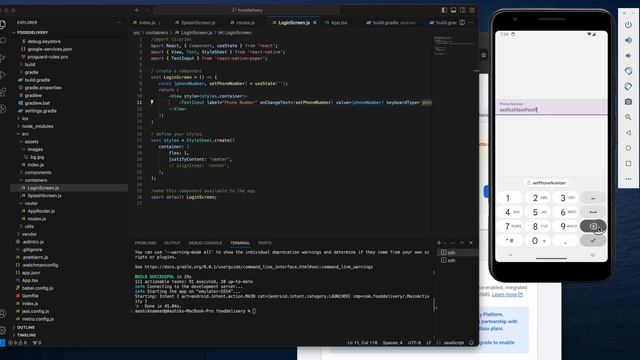Image resolution: width=640 pixels, height=360 pixels.
Task: Tap the 0 key on emulator keypad
Action: (x=538, y=241)
